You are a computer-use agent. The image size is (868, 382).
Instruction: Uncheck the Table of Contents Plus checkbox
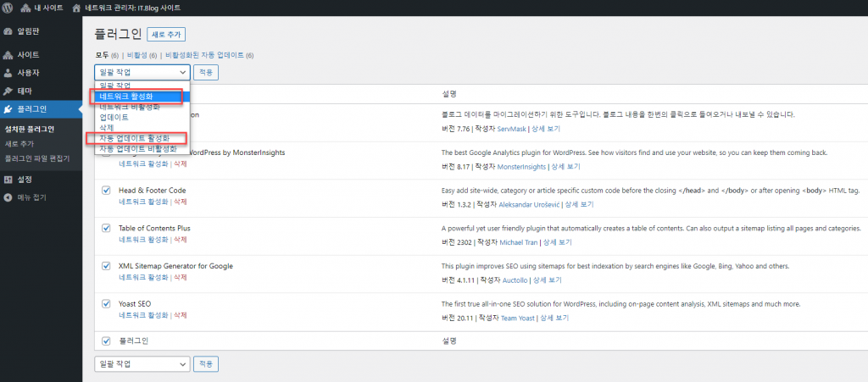[x=106, y=228]
